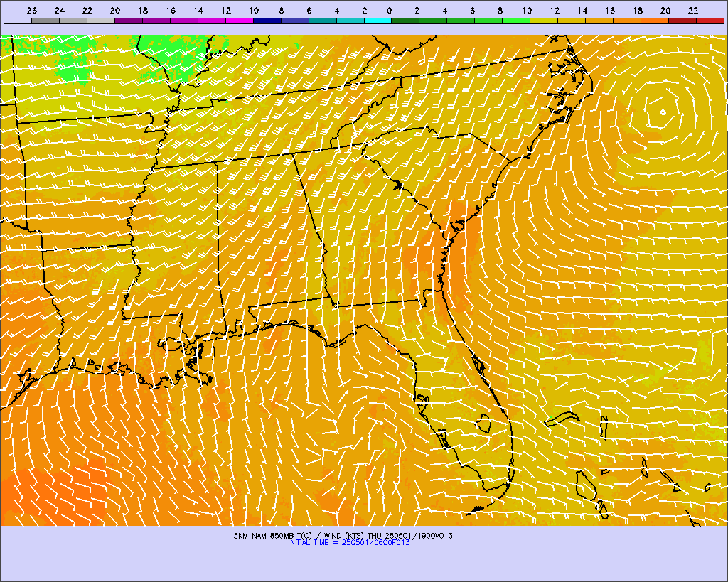Click the "-10" legend label
The width and height of the screenshot is (728, 582).
coord(250,10)
